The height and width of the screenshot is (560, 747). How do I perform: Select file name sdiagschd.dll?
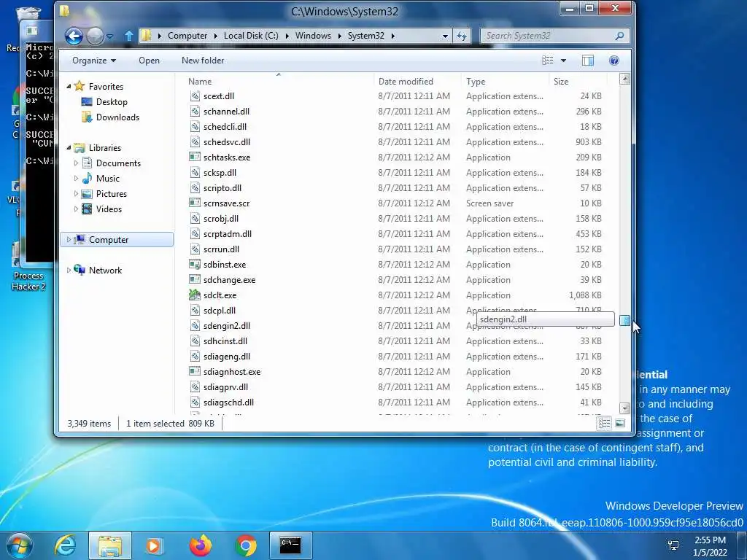[228, 402]
